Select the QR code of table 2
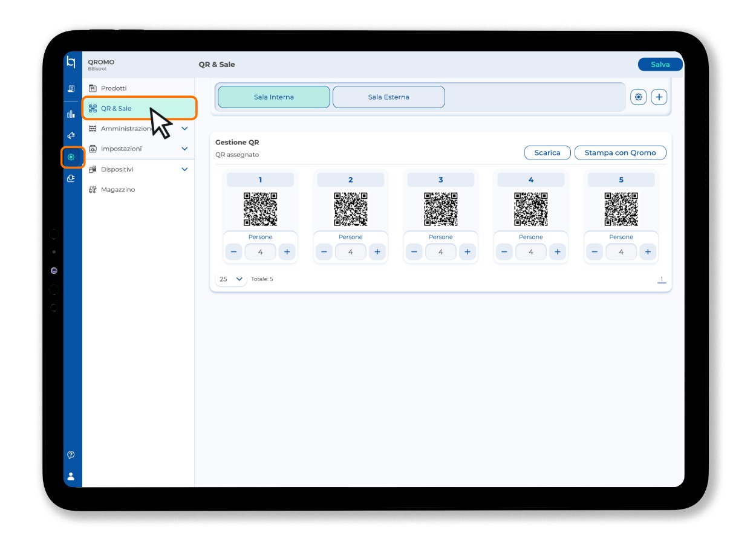This screenshot has height=556, width=756. (351, 209)
